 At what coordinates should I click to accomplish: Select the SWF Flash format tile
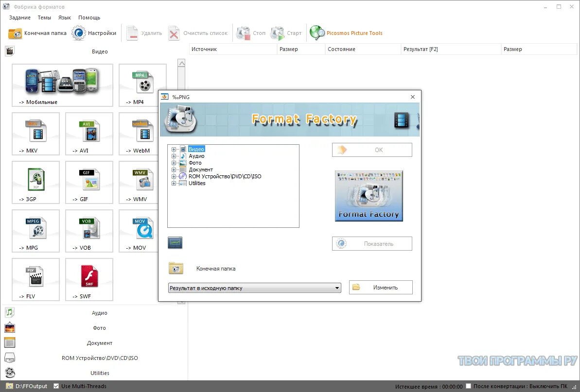tap(89, 279)
